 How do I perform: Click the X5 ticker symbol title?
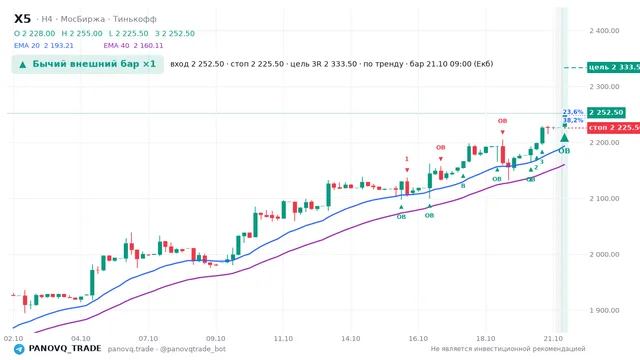tap(22, 19)
